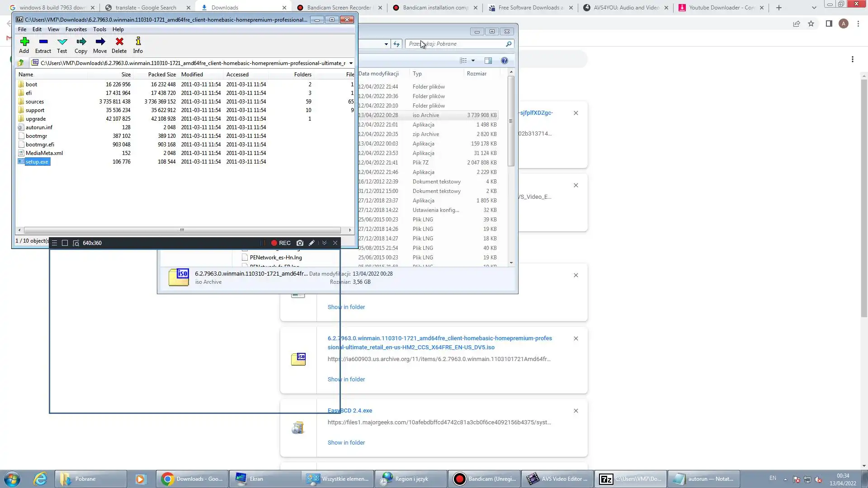Viewport: 868px width, 488px height.
Task: Click the Bandicam pencil draw icon
Action: tap(311, 243)
